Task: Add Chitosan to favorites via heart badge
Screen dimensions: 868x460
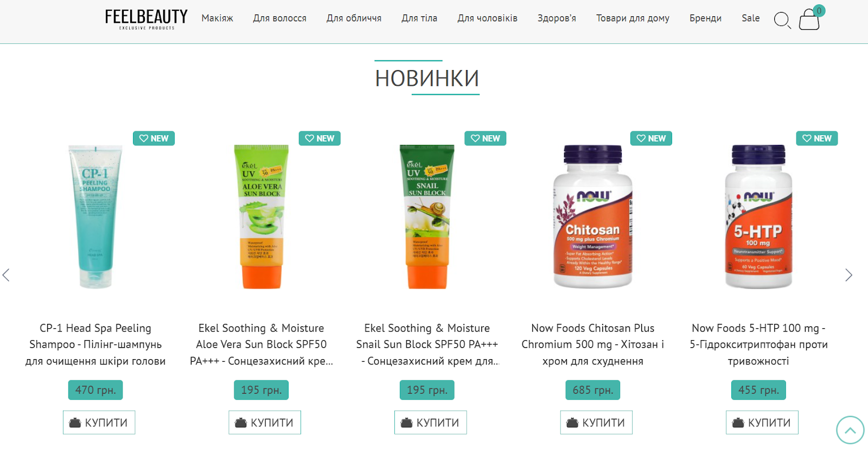Action: tap(641, 138)
